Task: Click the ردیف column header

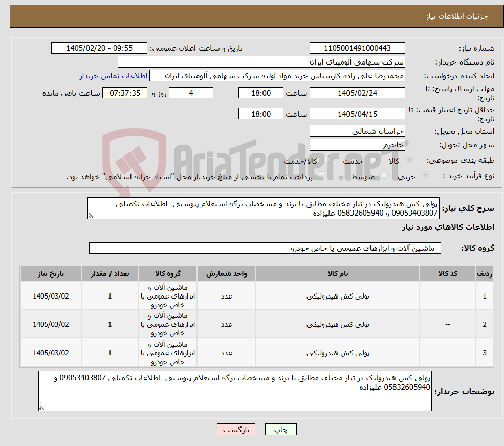Action: coord(485,273)
